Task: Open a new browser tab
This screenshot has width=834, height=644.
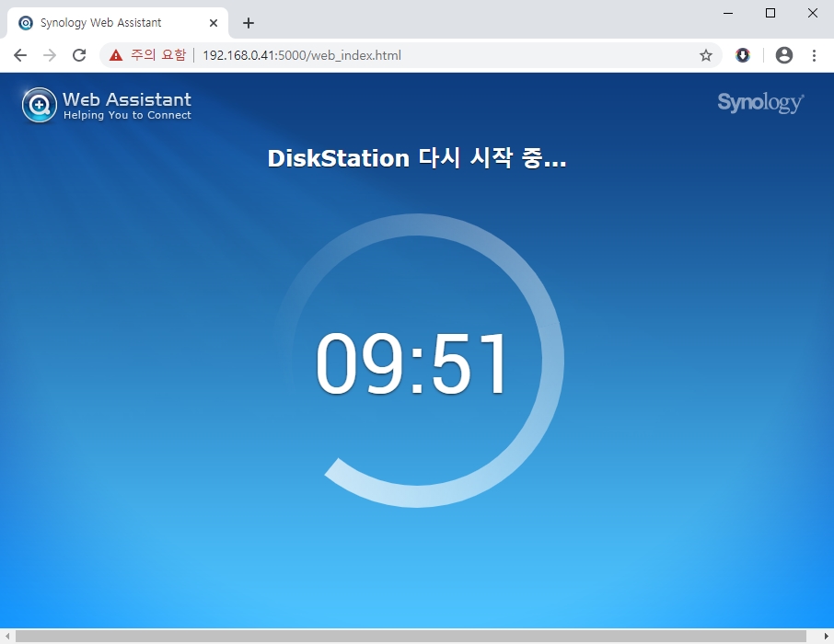Action: tap(248, 23)
